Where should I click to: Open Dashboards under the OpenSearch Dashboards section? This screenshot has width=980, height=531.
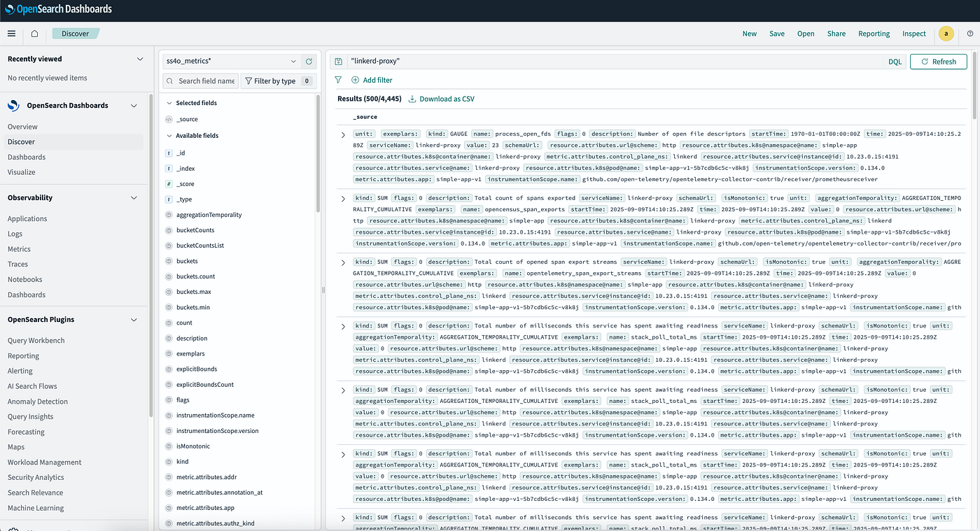pos(27,157)
